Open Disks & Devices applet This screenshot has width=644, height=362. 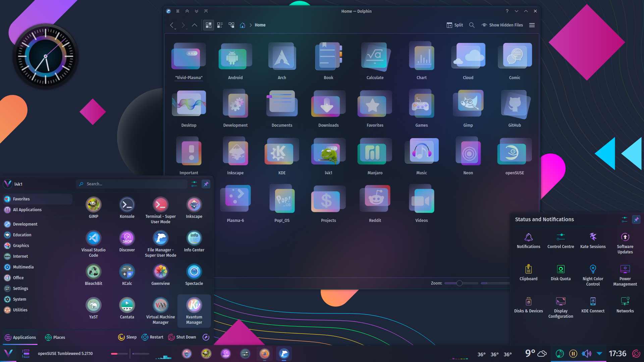[x=529, y=305]
